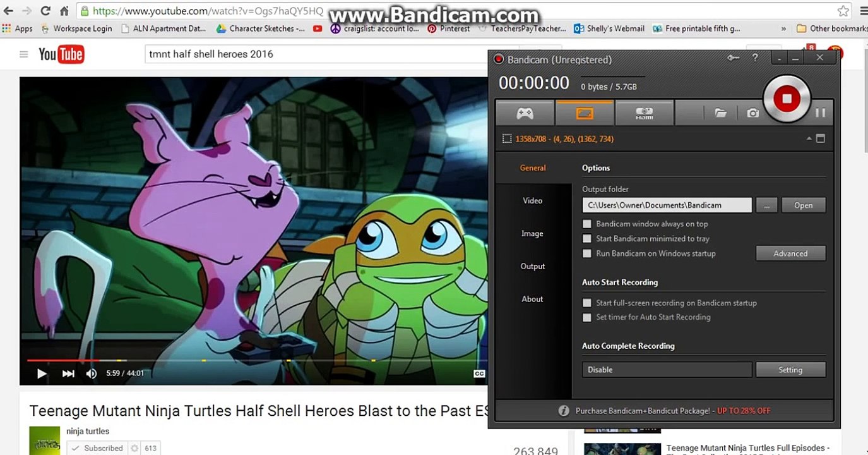The height and width of the screenshot is (455, 868).
Task: Enable Start full-screen recording on Bandicam startup
Action: [587, 303]
